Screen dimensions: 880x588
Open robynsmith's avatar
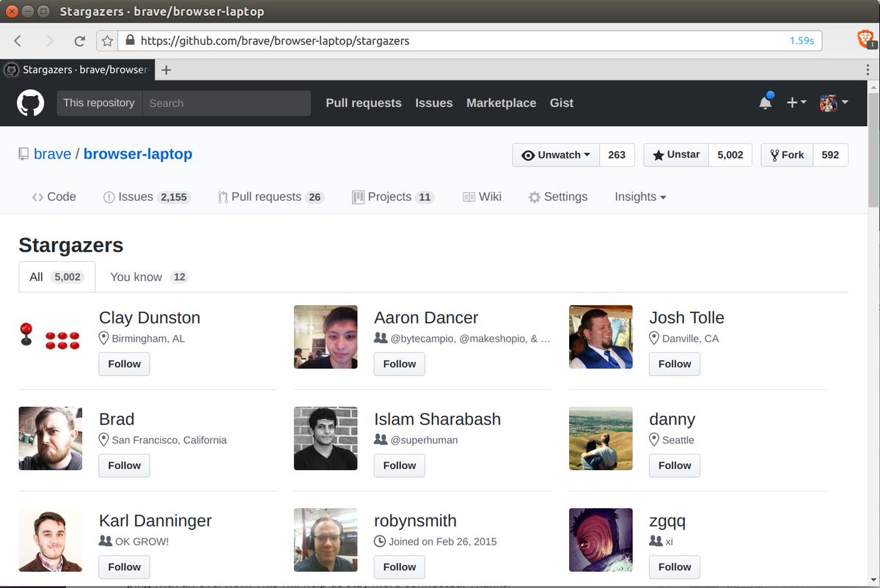pyautogui.click(x=326, y=540)
